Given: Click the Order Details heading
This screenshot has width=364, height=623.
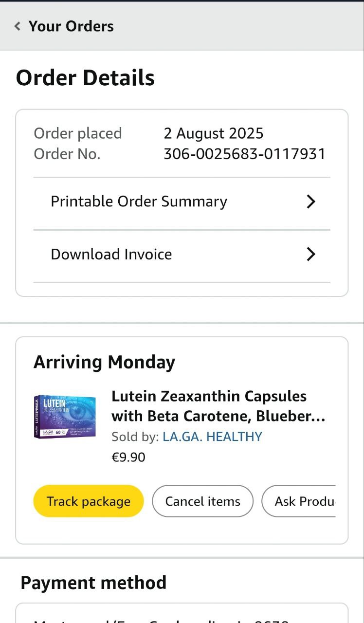Looking at the screenshot, I should tap(85, 78).
